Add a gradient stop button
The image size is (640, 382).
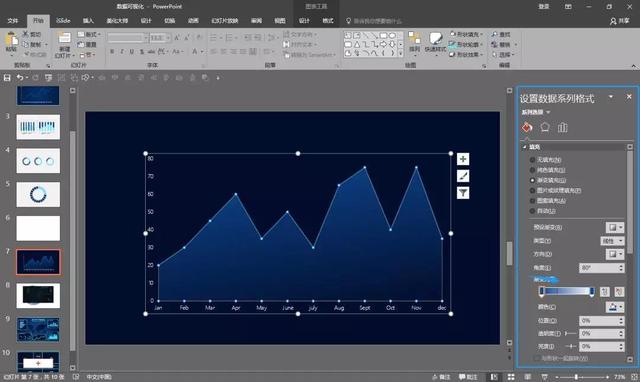pos(605,291)
